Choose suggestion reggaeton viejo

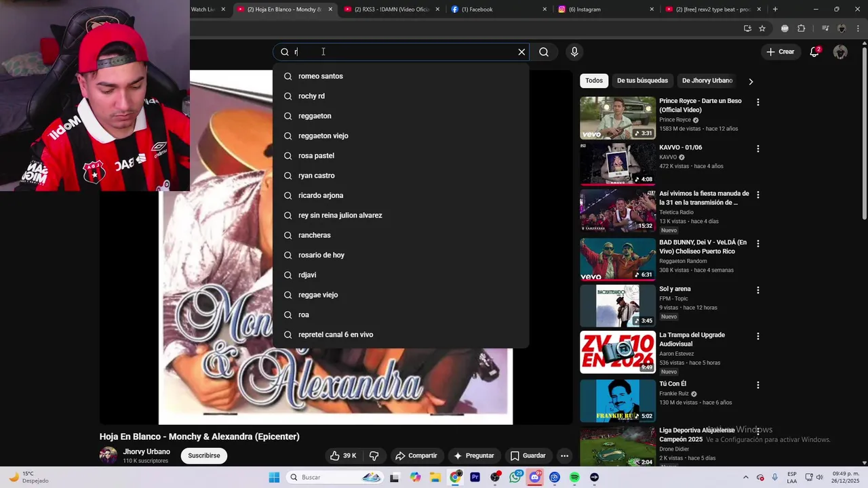pos(400,136)
